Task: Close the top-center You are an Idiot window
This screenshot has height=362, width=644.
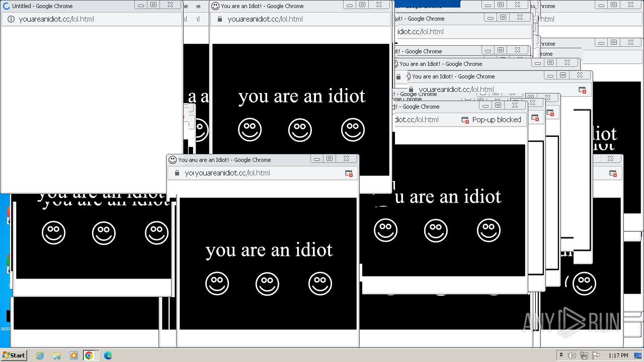Action: [379, 5]
